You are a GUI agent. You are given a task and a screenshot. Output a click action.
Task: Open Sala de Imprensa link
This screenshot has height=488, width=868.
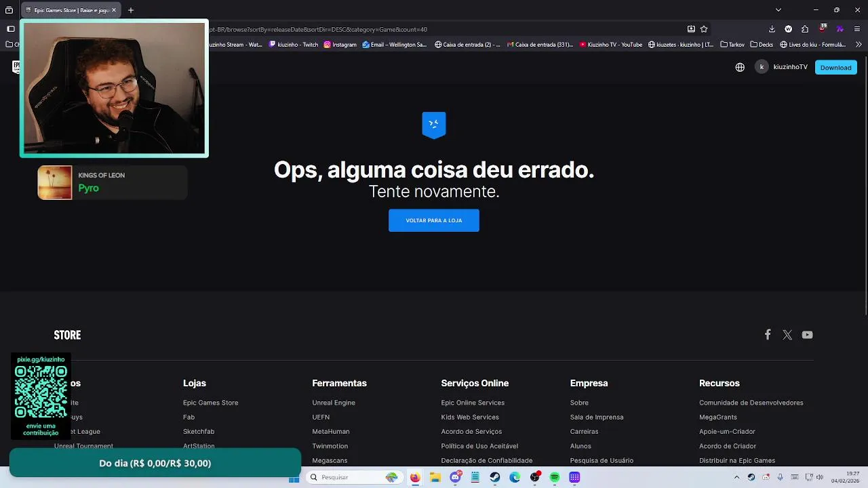click(x=597, y=418)
